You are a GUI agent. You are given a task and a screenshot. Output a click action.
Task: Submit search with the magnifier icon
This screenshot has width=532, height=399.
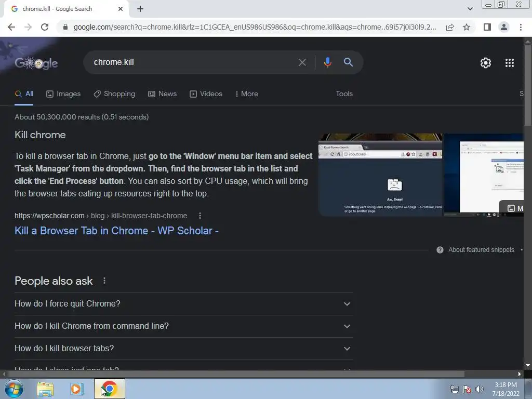(348, 62)
